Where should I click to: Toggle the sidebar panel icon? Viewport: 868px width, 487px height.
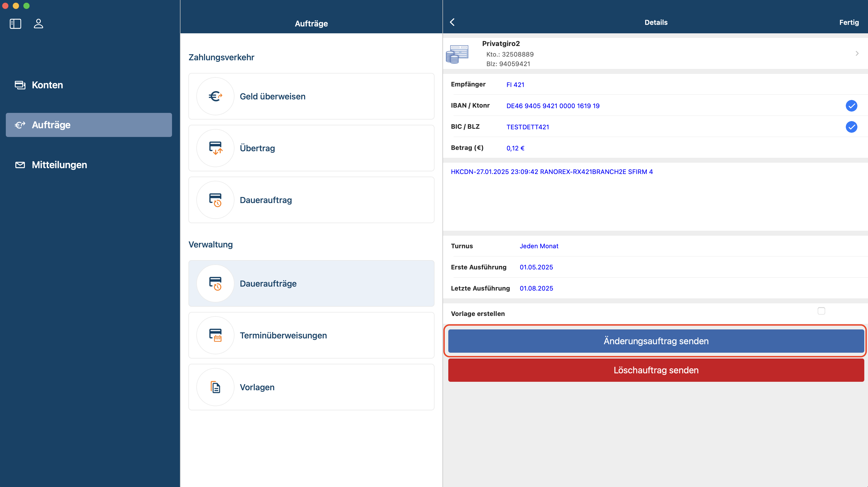[x=16, y=24]
